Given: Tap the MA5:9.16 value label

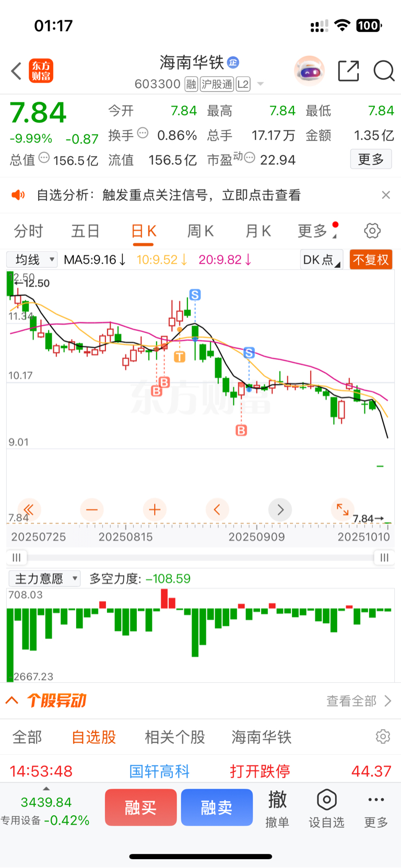Looking at the screenshot, I should [x=95, y=259].
